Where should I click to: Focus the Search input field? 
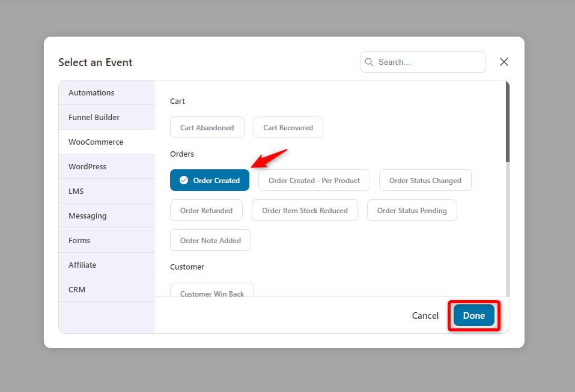click(423, 62)
